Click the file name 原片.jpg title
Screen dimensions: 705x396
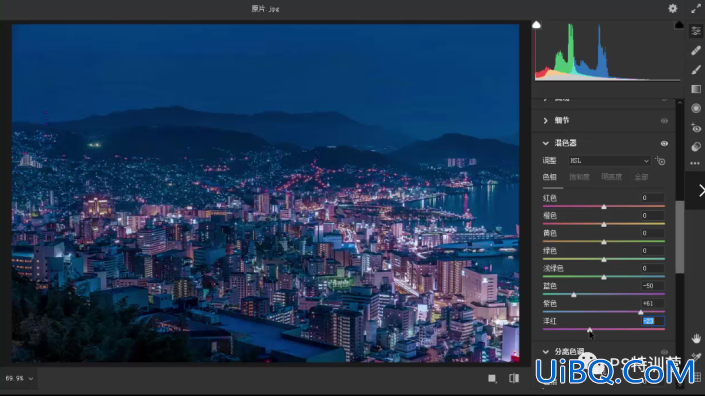[265, 9]
